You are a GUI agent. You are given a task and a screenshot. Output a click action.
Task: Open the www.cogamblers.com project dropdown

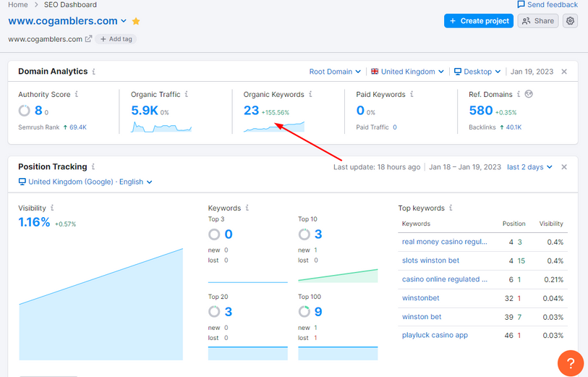click(67, 21)
